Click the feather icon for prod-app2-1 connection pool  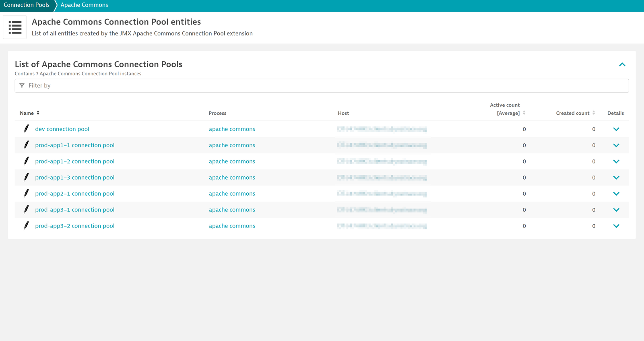click(x=26, y=193)
